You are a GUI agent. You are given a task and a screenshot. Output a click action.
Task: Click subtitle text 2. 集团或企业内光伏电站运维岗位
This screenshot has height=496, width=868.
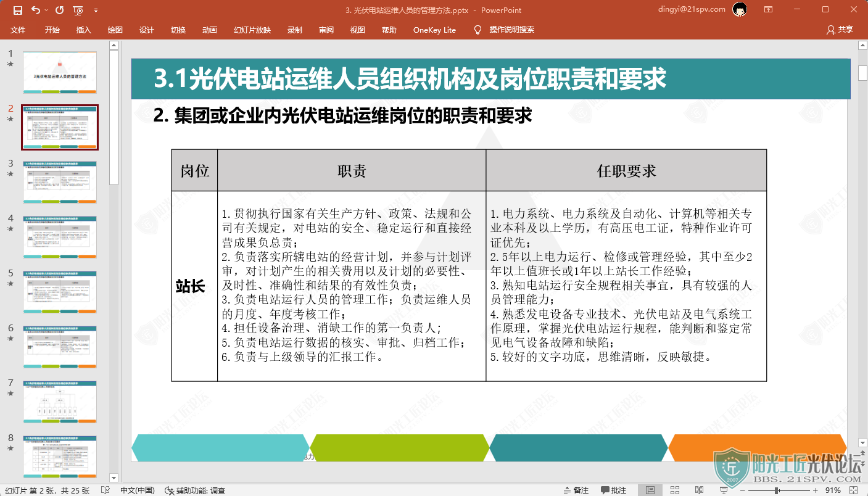(x=342, y=115)
